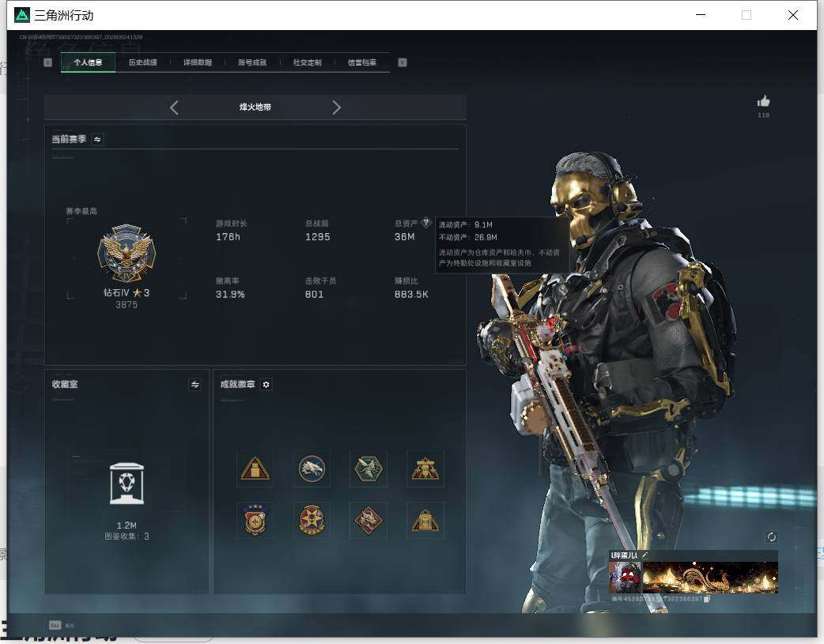824x644 pixels.
Task: Select the 社交定制 tab
Action: (x=308, y=62)
